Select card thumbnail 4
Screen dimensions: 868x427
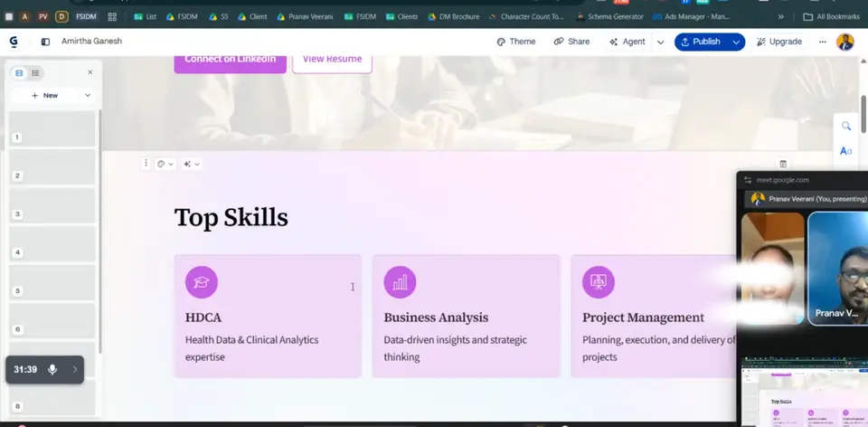click(x=52, y=243)
